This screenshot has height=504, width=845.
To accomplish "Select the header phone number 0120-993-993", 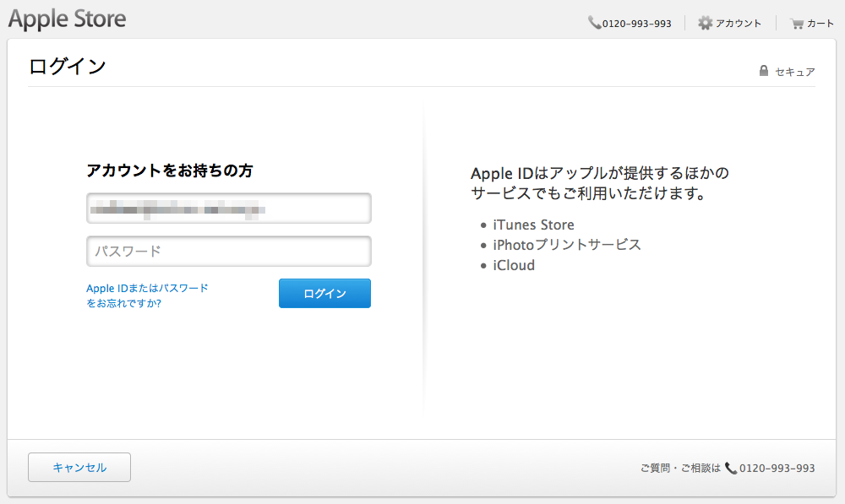I will 637,24.
